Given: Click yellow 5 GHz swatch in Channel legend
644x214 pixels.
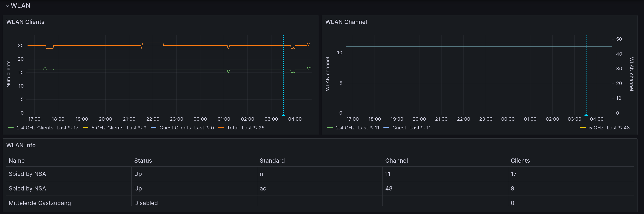Looking at the screenshot, I should (x=583, y=128).
